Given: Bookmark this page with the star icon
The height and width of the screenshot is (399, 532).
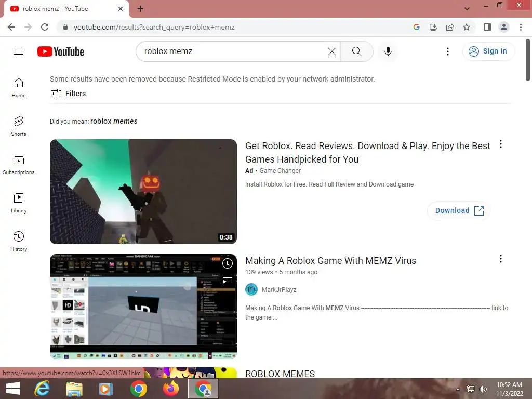Looking at the screenshot, I should click(x=467, y=27).
